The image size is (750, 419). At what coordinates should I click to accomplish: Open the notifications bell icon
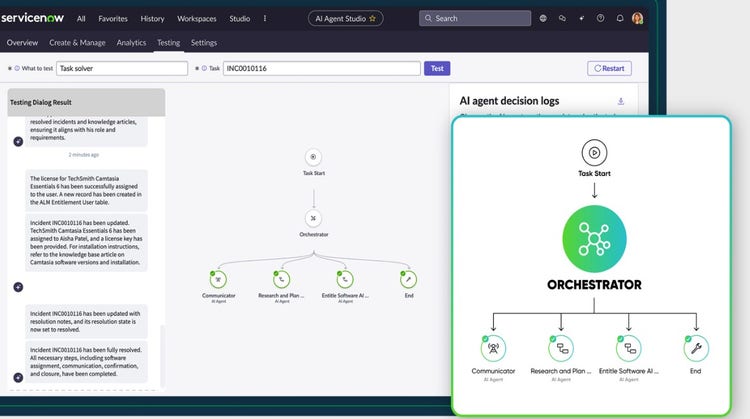point(619,18)
